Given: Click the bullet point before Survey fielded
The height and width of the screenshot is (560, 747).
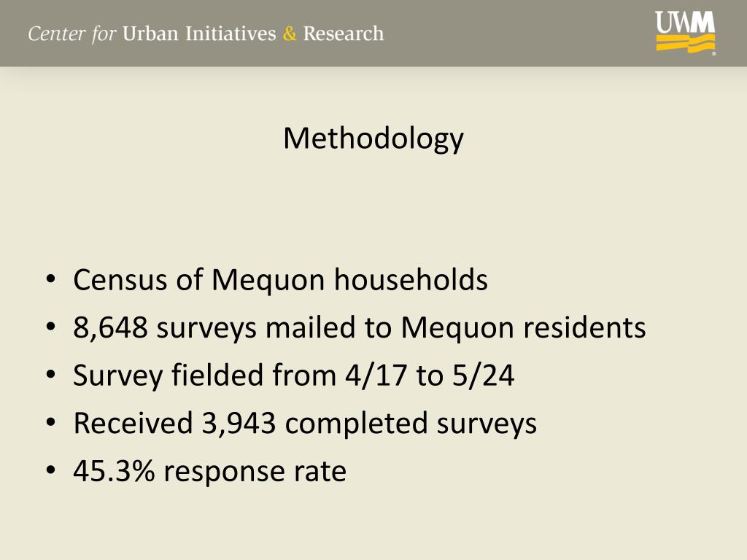Looking at the screenshot, I should (x=51, y=375).
